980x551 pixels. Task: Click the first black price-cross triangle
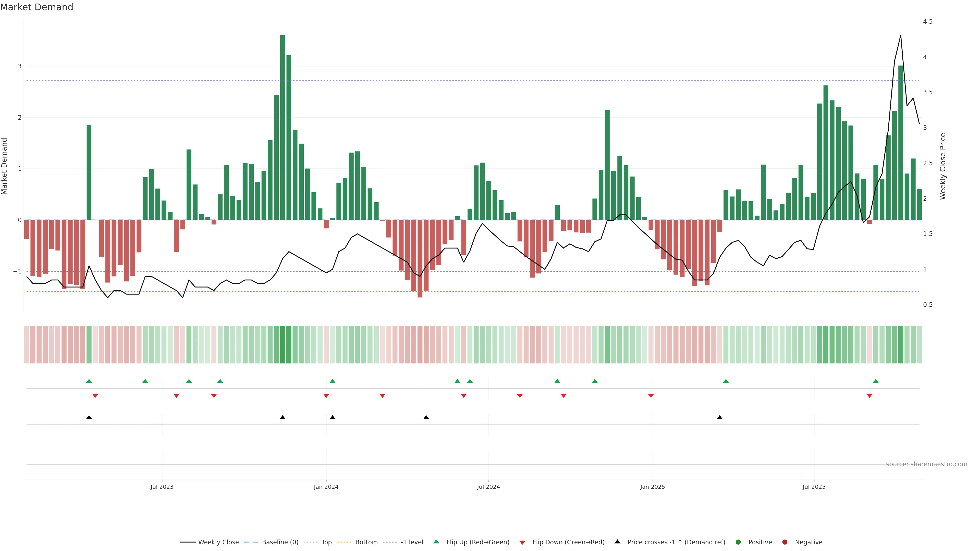click(89, 418)
